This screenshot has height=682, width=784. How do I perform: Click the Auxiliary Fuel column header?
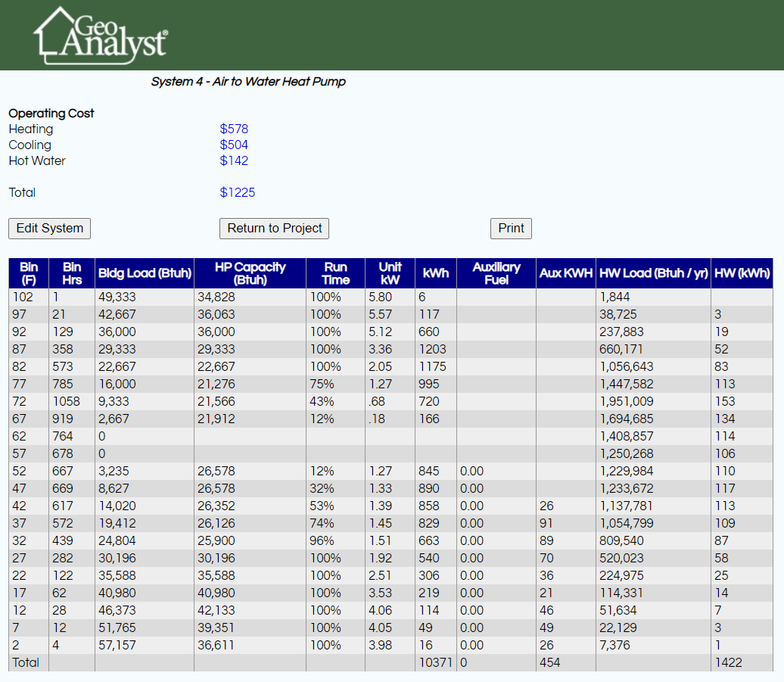click(x=496, y=273)
